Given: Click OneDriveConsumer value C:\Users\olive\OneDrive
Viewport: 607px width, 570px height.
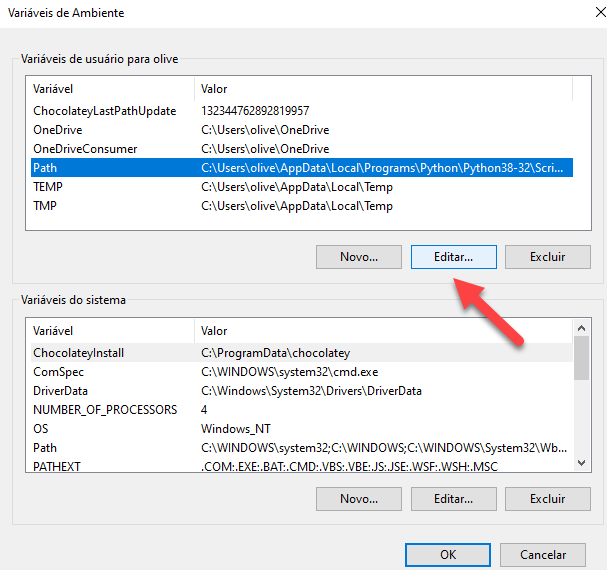Looking at the screenshot, I should 265,149.
